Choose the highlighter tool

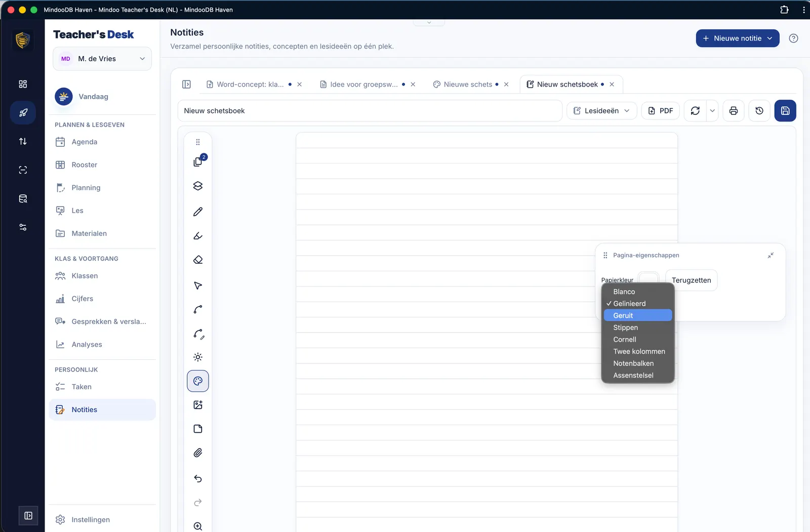click(x=198, y=236)
